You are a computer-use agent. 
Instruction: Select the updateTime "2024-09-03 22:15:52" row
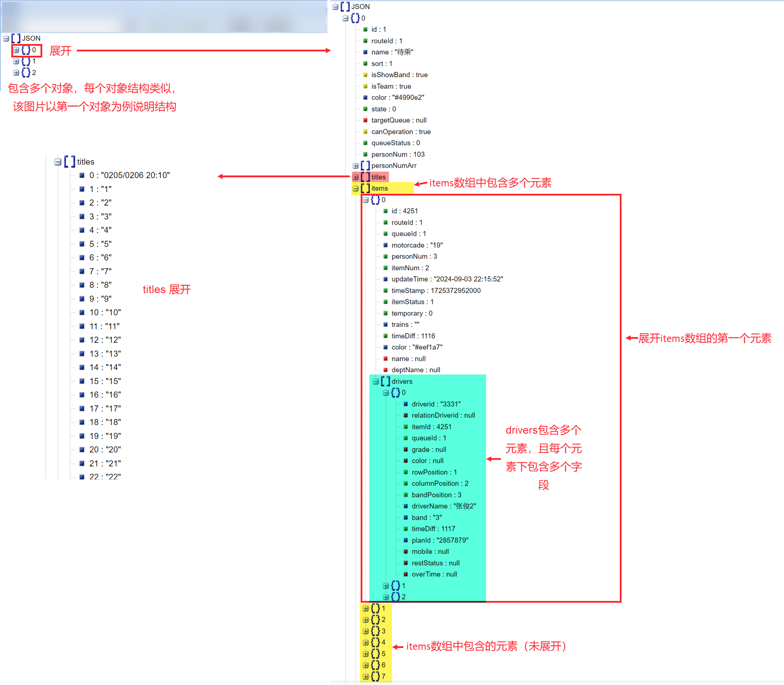[x=443, y=279]
